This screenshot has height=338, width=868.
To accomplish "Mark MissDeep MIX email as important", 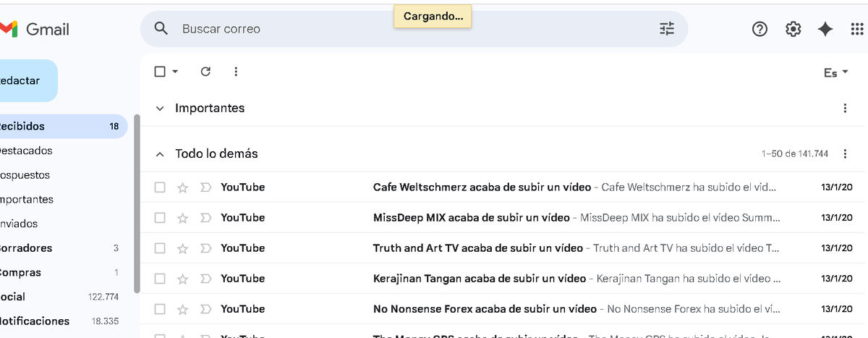I will [205, 218].
